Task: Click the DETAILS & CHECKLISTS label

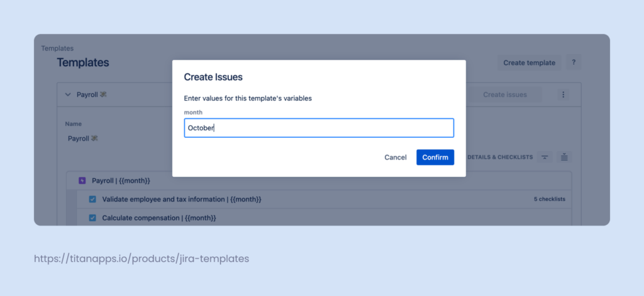Action: [500, 157]
